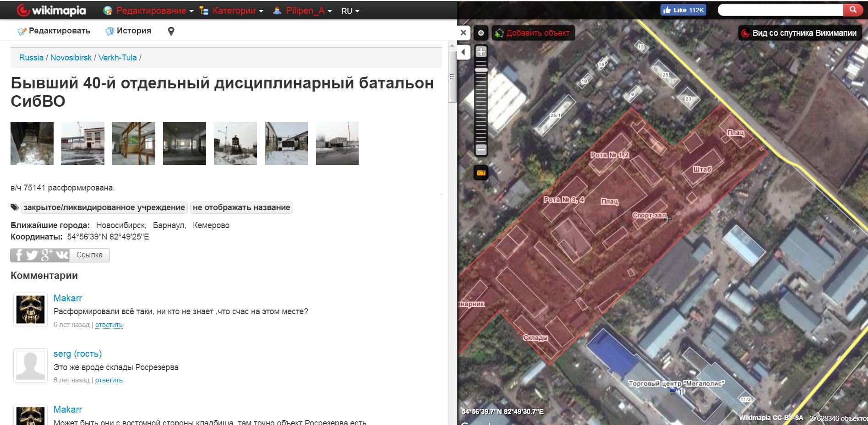The width and height of the screenshot is (868, 425).
Task: Click the Спорт-зал map label
Action: tap(649, 215)
